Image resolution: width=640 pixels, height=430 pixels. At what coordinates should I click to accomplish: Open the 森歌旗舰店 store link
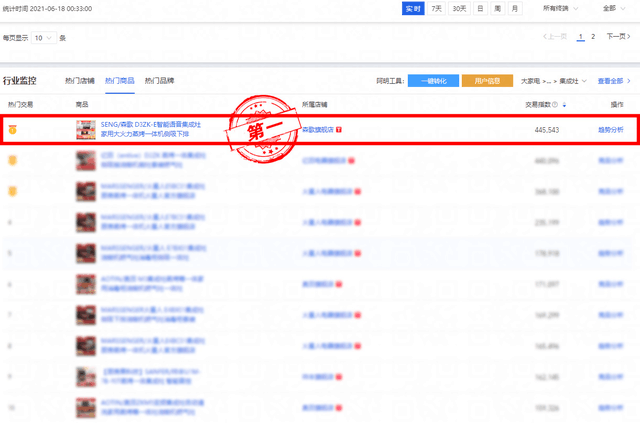tap(318, 130)
